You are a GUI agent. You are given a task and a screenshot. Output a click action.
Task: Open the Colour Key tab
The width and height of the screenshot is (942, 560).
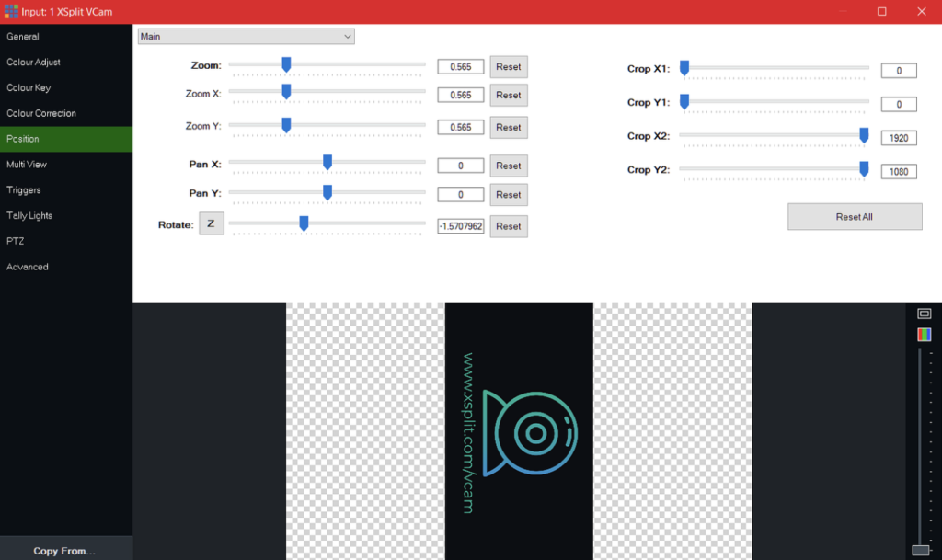pyautogui.click(x=66, y=87)
